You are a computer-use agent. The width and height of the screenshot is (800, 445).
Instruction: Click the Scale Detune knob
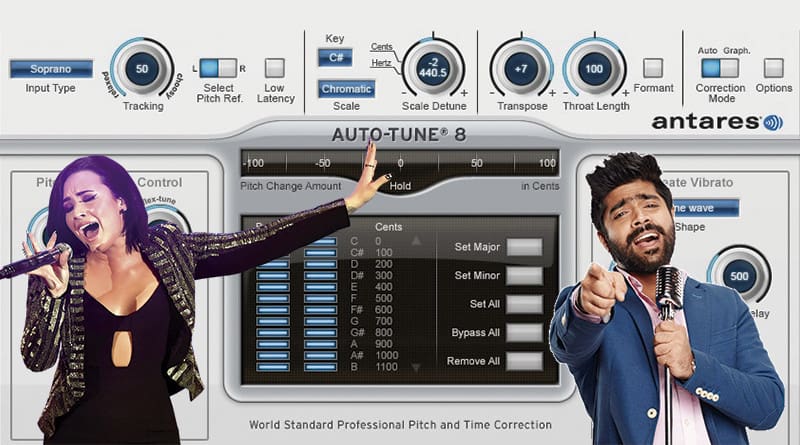[433, 68]
